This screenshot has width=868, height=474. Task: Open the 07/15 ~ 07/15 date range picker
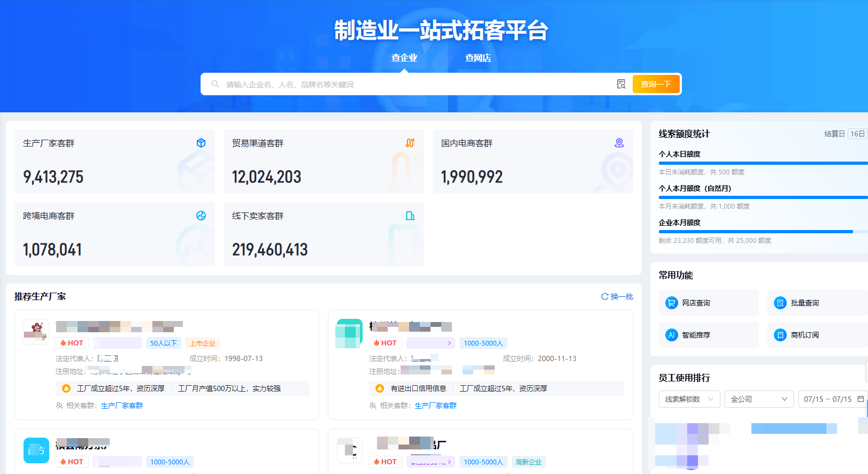[x=833, y=399]
